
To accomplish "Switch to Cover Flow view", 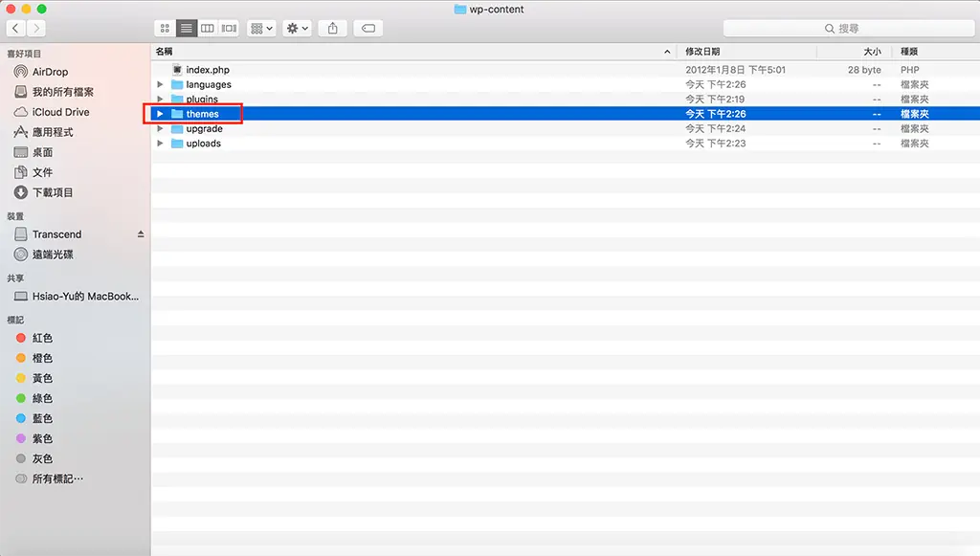I will (x=229, y=28).
